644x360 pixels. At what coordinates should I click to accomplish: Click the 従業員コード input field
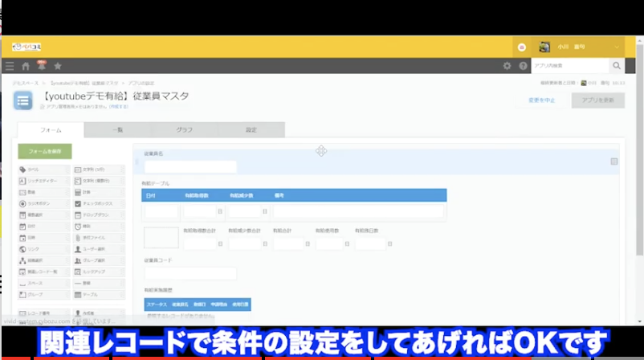click(x=190, y=273)
